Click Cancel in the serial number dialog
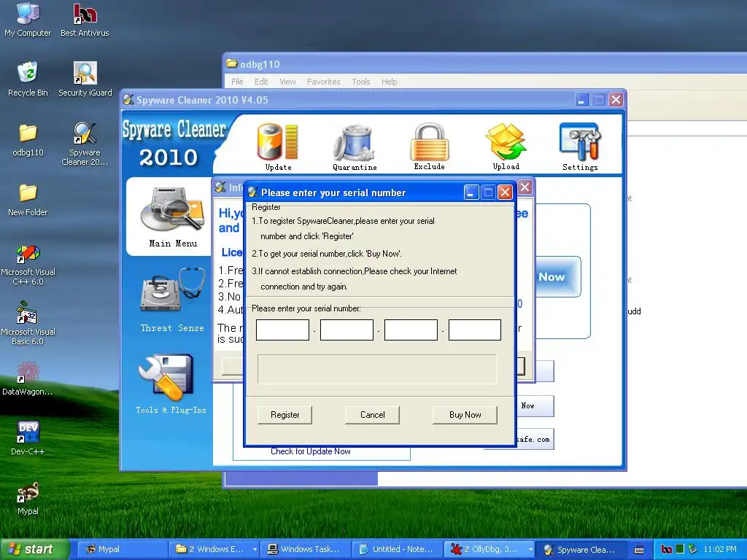 (x=372, y=415)
